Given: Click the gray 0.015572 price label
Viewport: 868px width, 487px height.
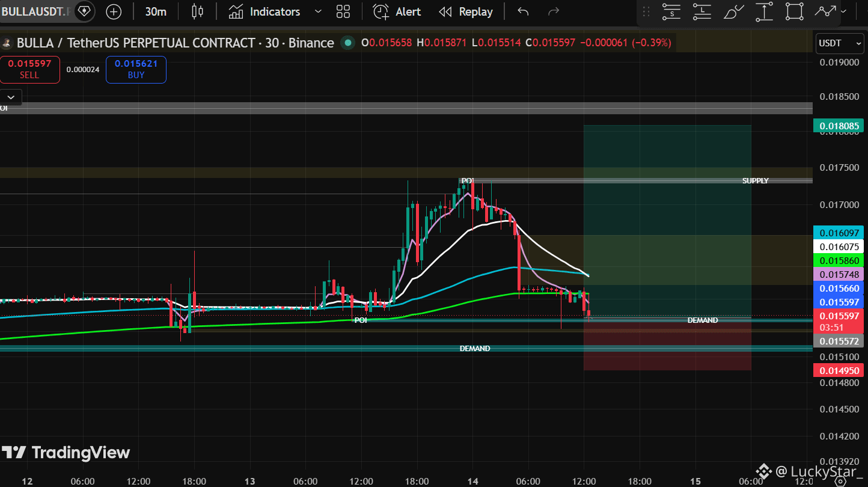Looking at the screenshot, I should [x=838, y=341].
